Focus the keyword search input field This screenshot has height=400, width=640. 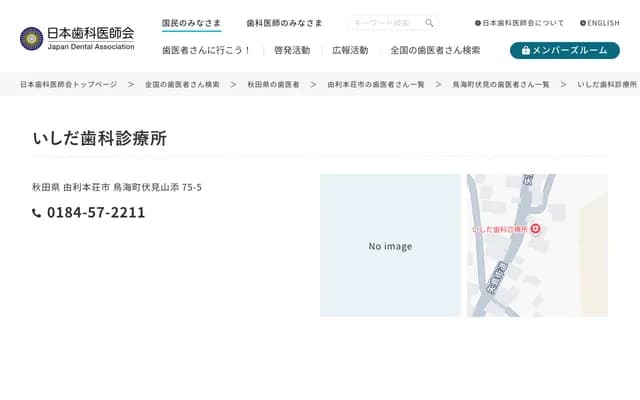[x=385, y=23]
